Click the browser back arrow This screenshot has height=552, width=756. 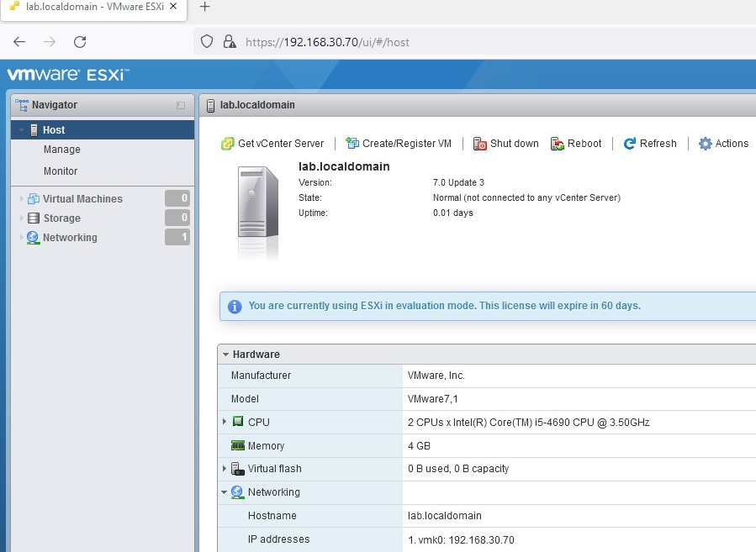(19, 42)
